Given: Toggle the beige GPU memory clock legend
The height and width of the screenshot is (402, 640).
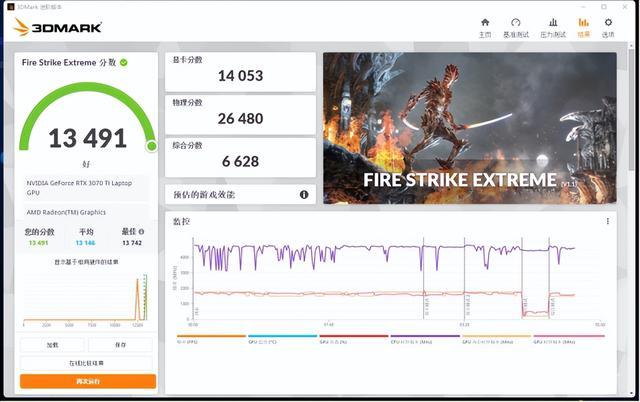Looking at the screenshot, I should point(496,339).
